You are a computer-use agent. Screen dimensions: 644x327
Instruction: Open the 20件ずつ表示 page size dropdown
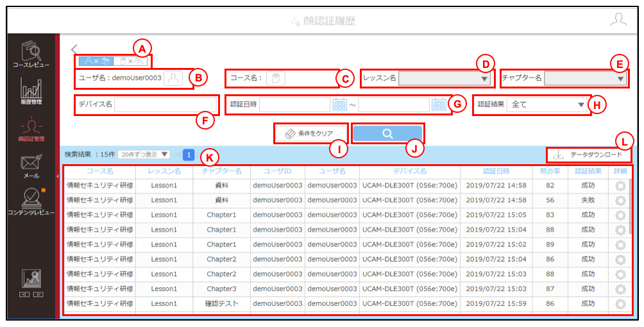pyautogui.click(x=144, y=155)
